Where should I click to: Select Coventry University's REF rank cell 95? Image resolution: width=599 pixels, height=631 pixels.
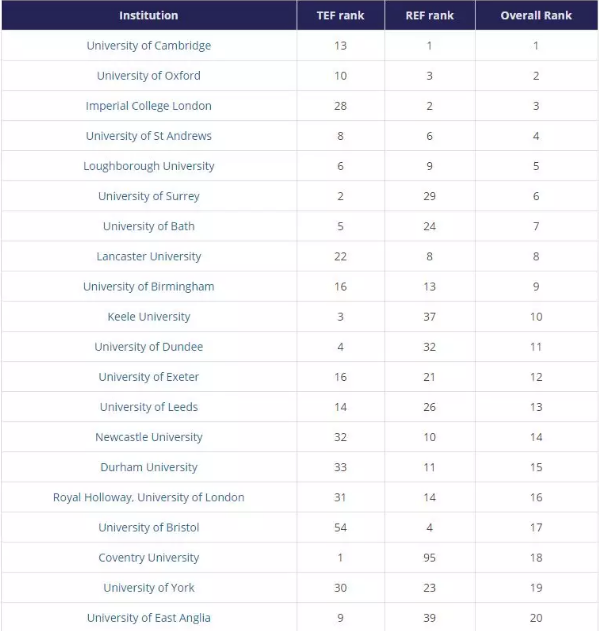(x=430, y=558)
